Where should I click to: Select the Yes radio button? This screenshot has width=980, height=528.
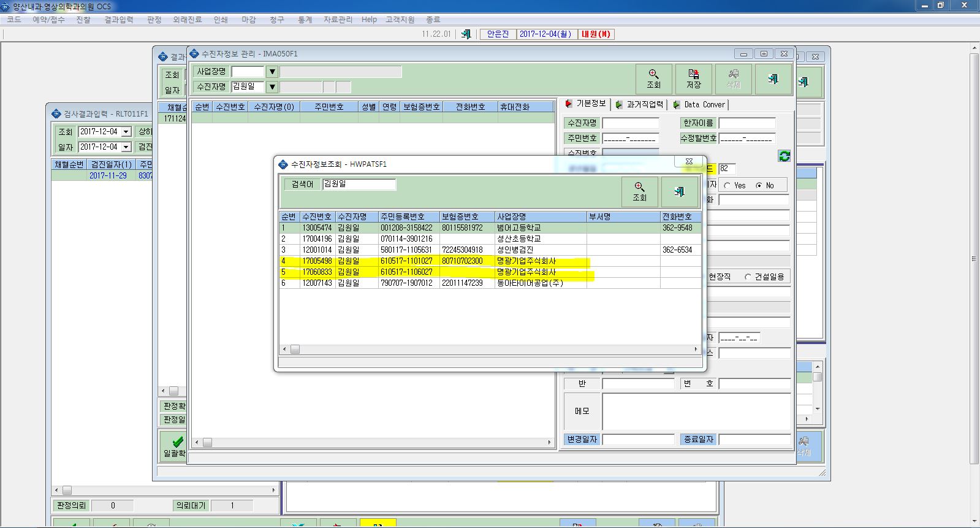[x=727, y=186]
